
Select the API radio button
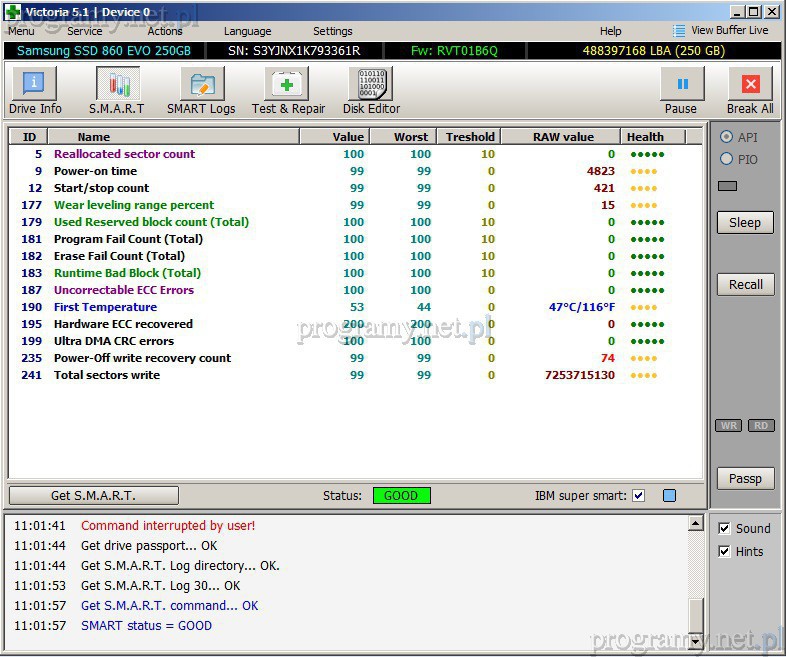pyautogui.click(x=726, y=137)
